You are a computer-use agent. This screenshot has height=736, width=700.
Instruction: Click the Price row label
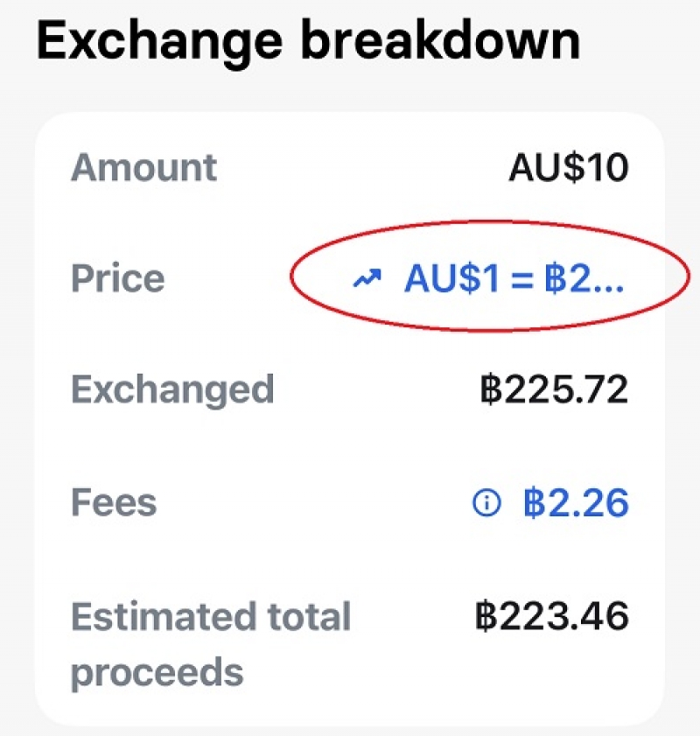pos(118,278)
